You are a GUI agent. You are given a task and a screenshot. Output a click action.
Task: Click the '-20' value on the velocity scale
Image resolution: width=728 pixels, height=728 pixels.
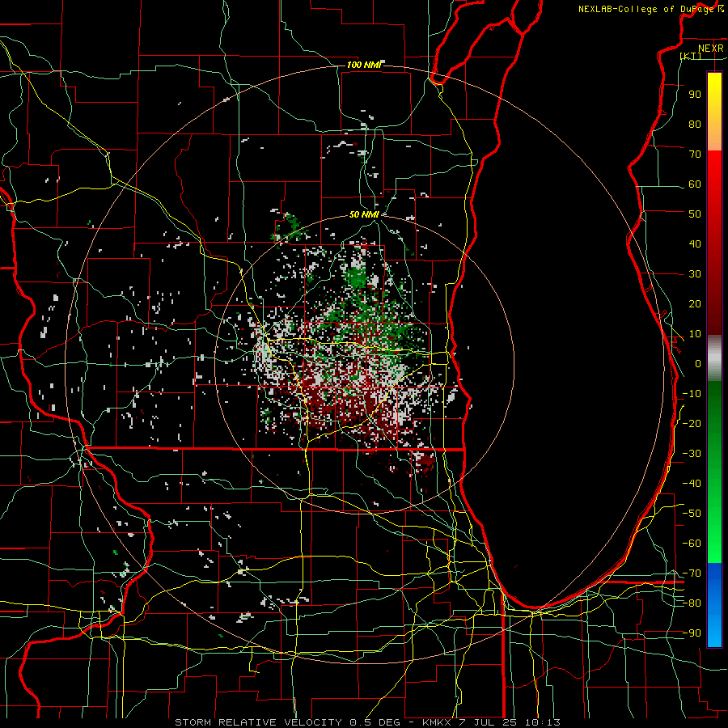[x=692, y=423]
